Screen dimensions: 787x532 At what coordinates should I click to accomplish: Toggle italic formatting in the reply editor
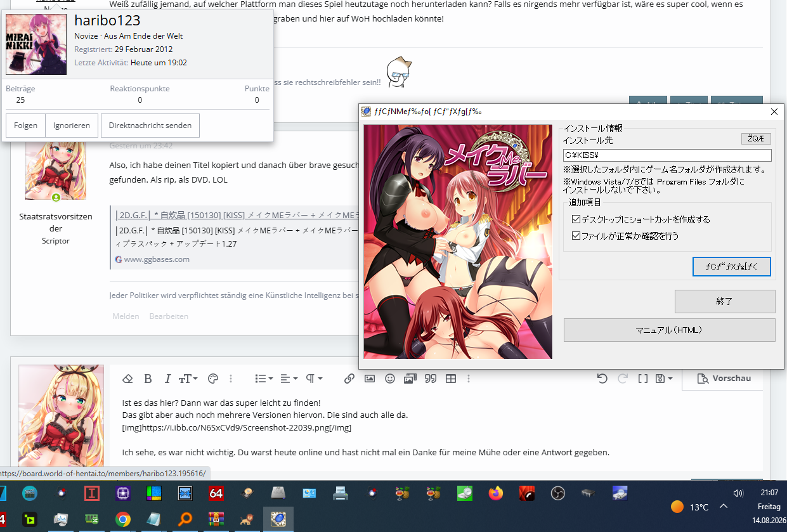click(x=167, y=379)
